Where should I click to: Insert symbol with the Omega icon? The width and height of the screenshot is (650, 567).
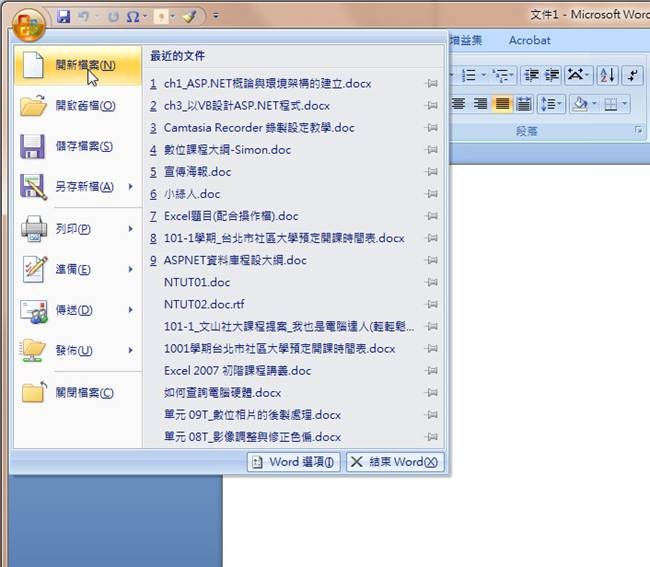(x=133, y=17)
